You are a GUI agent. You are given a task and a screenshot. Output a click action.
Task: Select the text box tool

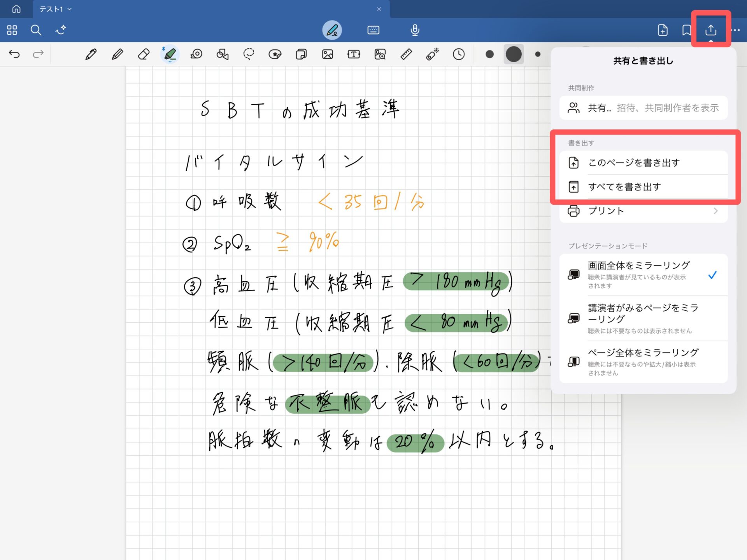point(353,54)
